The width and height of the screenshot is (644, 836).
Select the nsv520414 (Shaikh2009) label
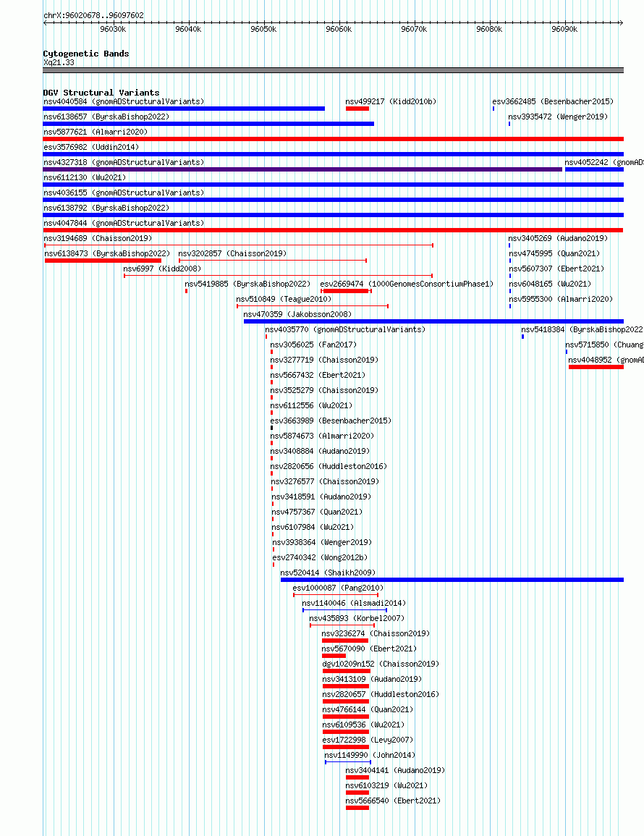pos(328,573)
